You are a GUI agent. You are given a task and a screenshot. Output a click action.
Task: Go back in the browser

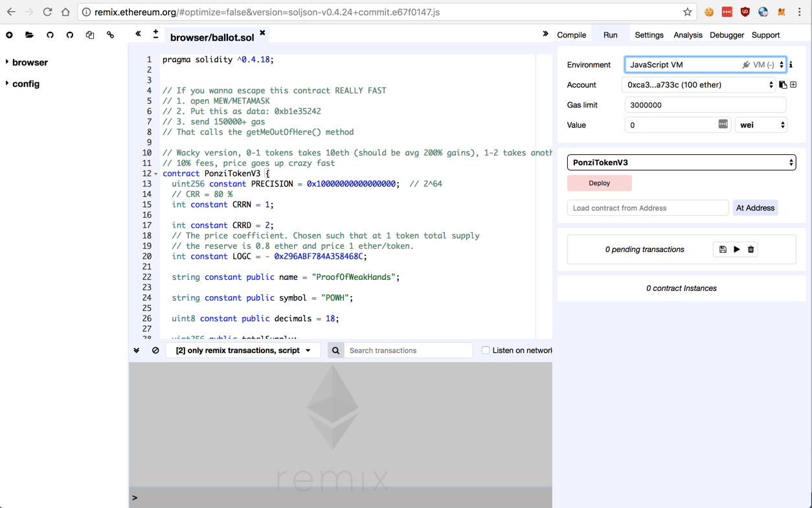tap(11, 12)
